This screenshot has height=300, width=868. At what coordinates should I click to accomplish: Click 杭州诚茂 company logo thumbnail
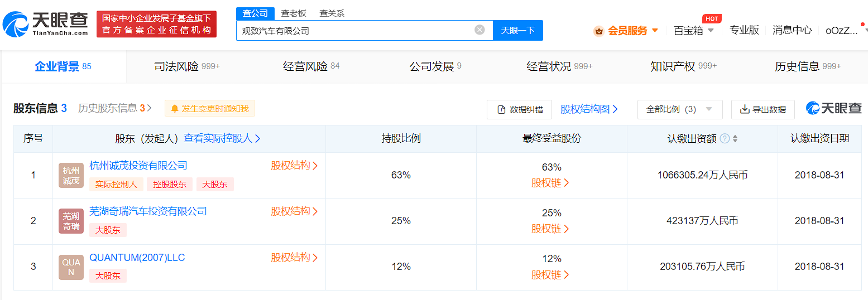(x=71, y=175)
